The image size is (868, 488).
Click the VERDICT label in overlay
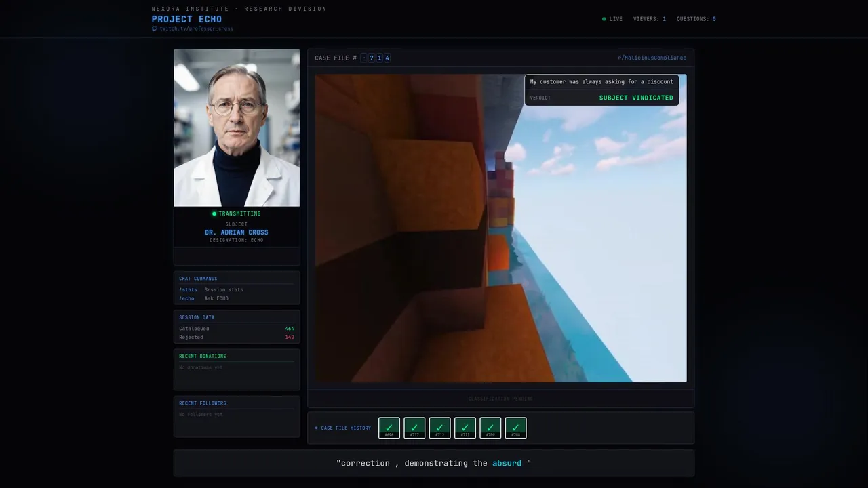pyautogui.click(x=540, y=98)
